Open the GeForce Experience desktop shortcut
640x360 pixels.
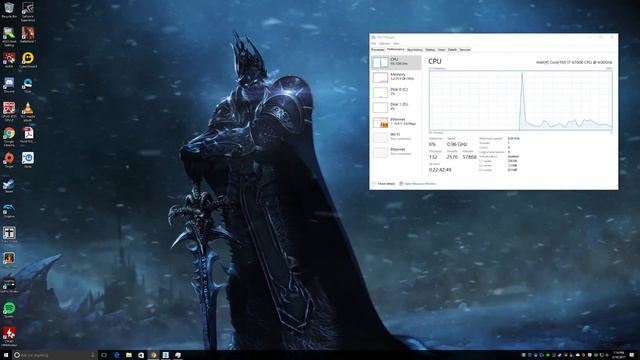tap(28, 11)
